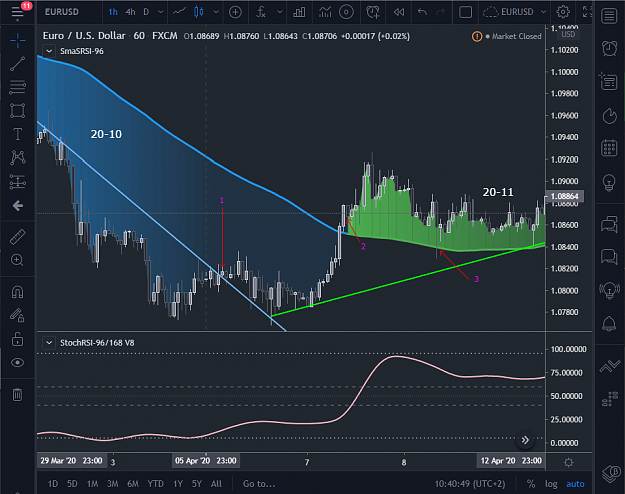Switch to the 1h timeframe
The width and height of the screenshot is (625, 494).
point(113,12)
